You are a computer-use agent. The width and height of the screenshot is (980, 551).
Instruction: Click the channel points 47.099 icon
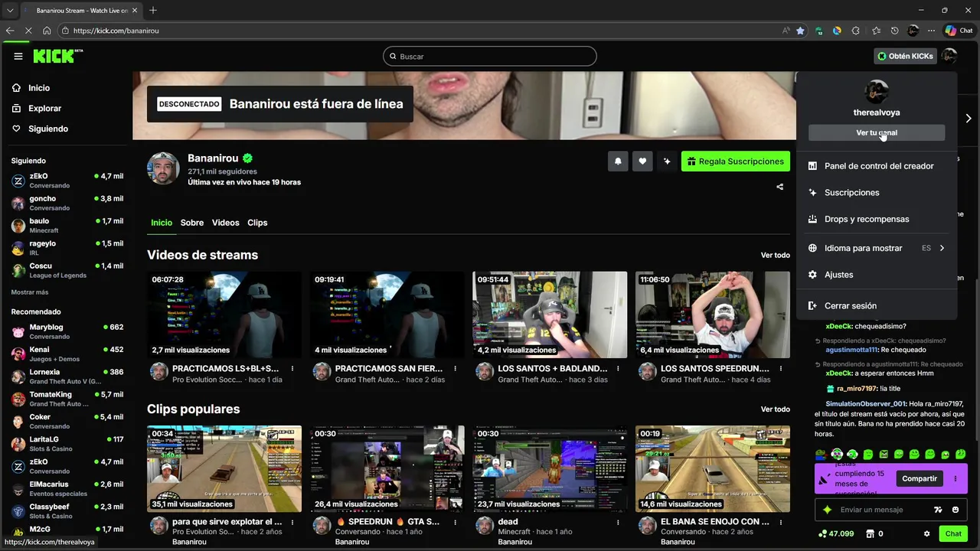[837, 534]
